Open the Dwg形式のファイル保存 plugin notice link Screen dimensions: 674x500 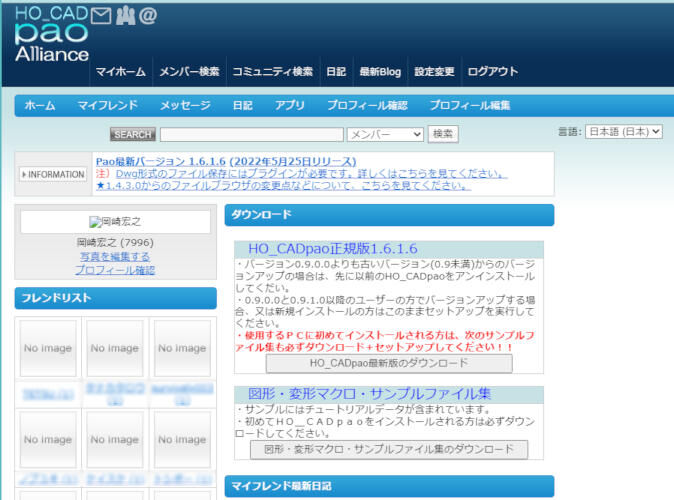(x=311, y=173)
